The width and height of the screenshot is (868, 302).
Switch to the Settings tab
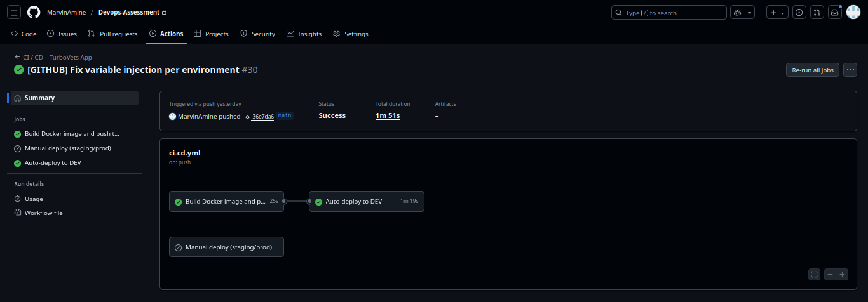pos(351,34)
